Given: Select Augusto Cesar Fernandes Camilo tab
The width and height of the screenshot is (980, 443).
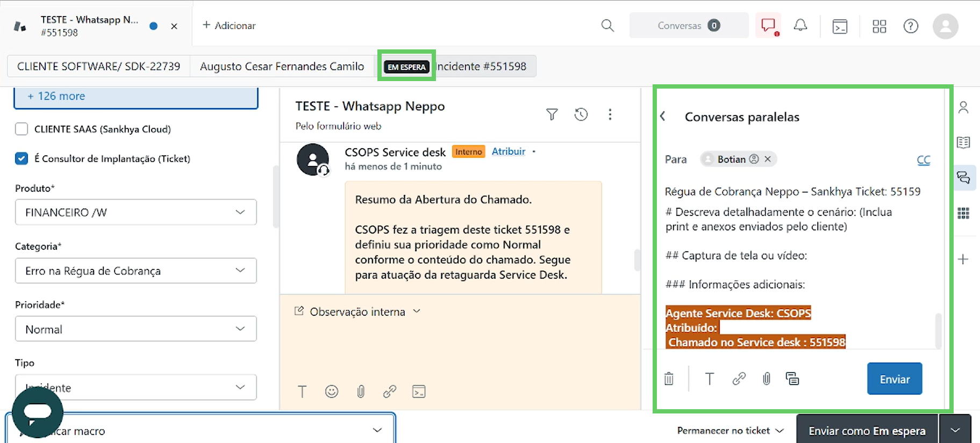Looking at the screenshot, I should pos(282,66).
